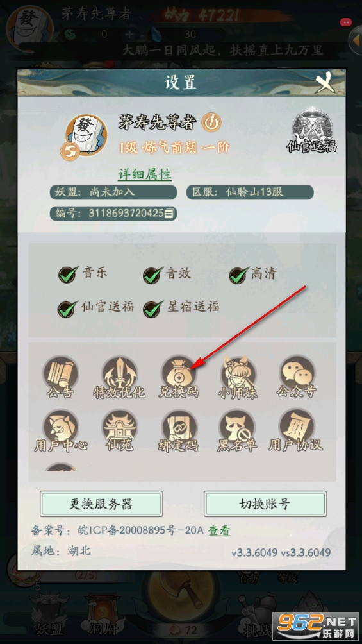Open the 详细属性 detailed attributes link
Screen dimensions: 362x644
point(145,174)
